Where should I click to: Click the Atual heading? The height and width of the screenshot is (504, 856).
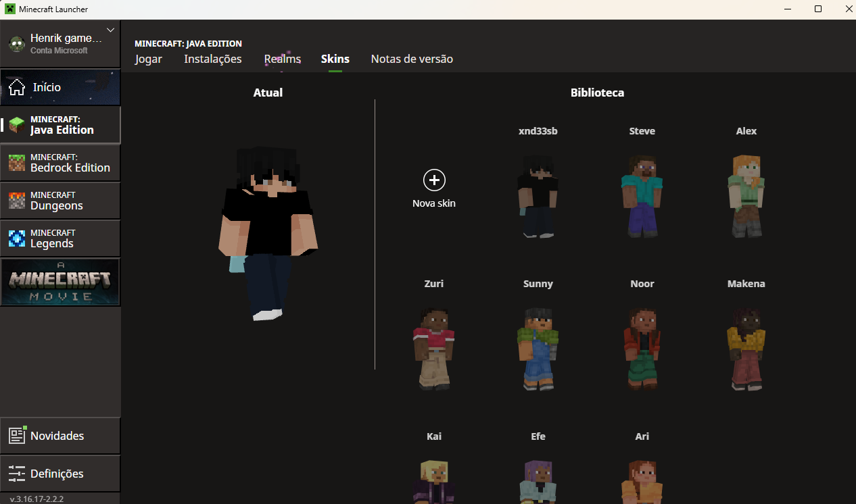(268, 93)
